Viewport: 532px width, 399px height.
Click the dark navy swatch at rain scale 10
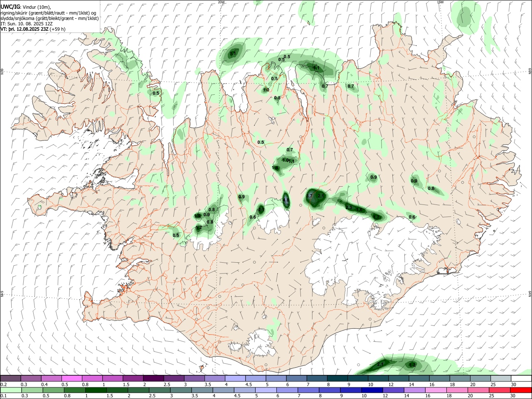(x=371, y=390)
